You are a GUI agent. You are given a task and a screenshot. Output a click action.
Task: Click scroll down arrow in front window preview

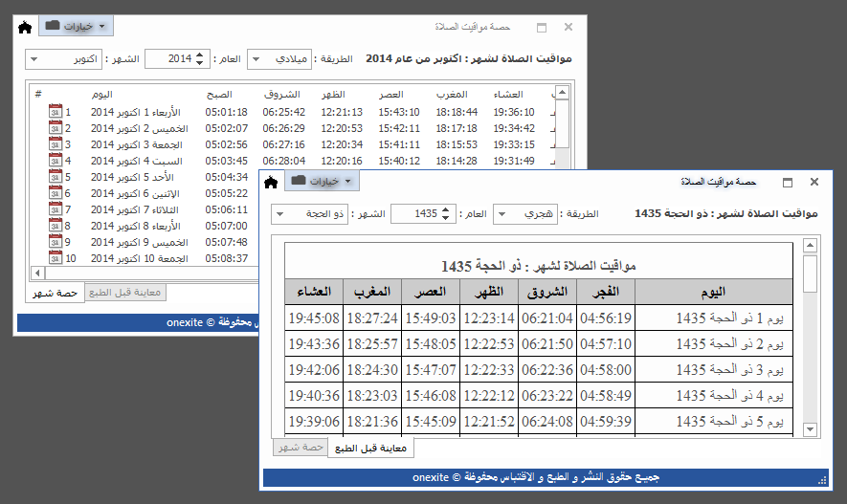pos(810,429)
